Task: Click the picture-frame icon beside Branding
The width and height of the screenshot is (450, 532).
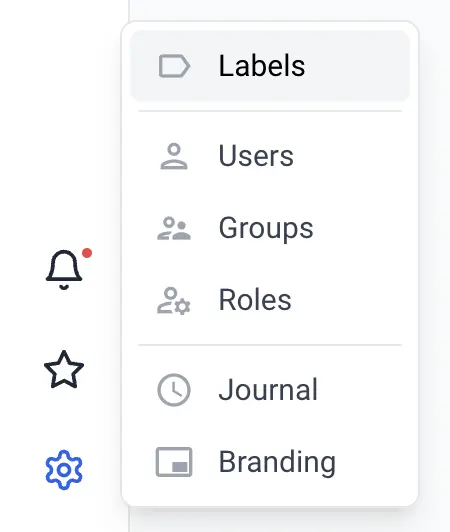Action: (174, 462)
